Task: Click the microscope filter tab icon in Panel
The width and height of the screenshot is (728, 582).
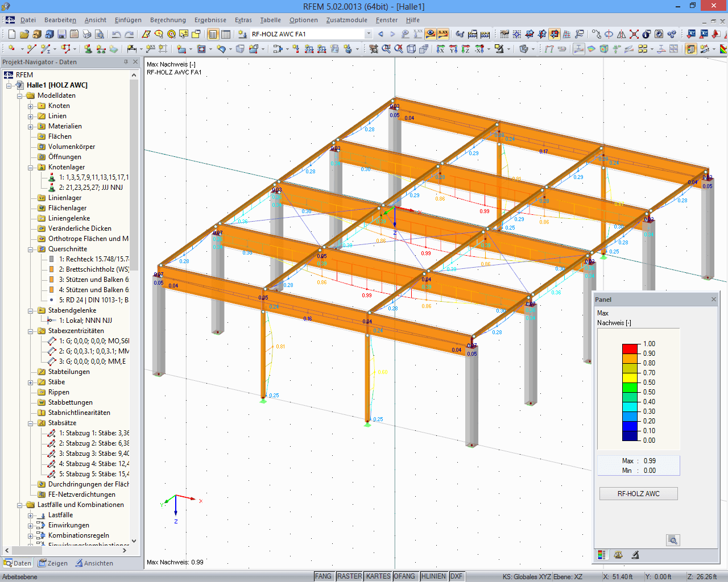Action: click(635, 555)
